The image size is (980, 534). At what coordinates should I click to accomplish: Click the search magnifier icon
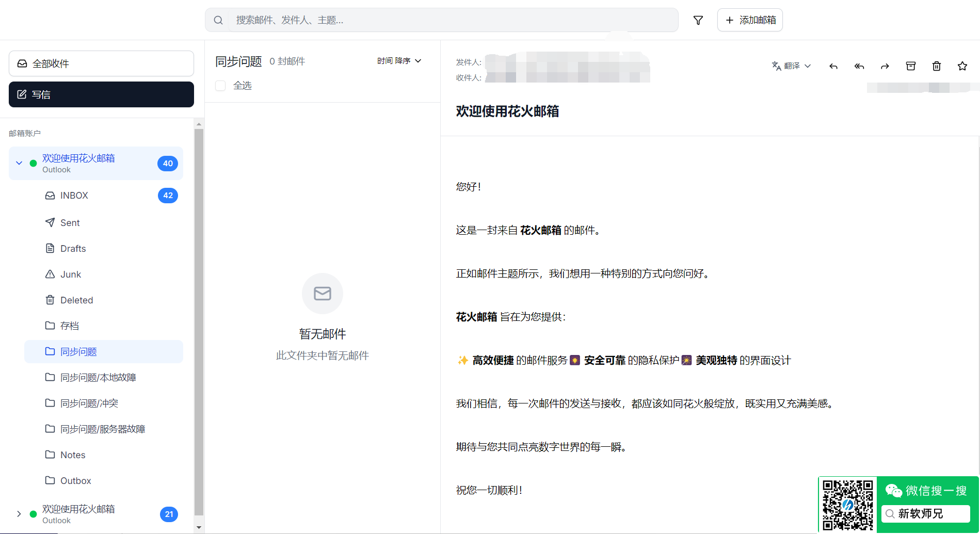click(218, 20)
